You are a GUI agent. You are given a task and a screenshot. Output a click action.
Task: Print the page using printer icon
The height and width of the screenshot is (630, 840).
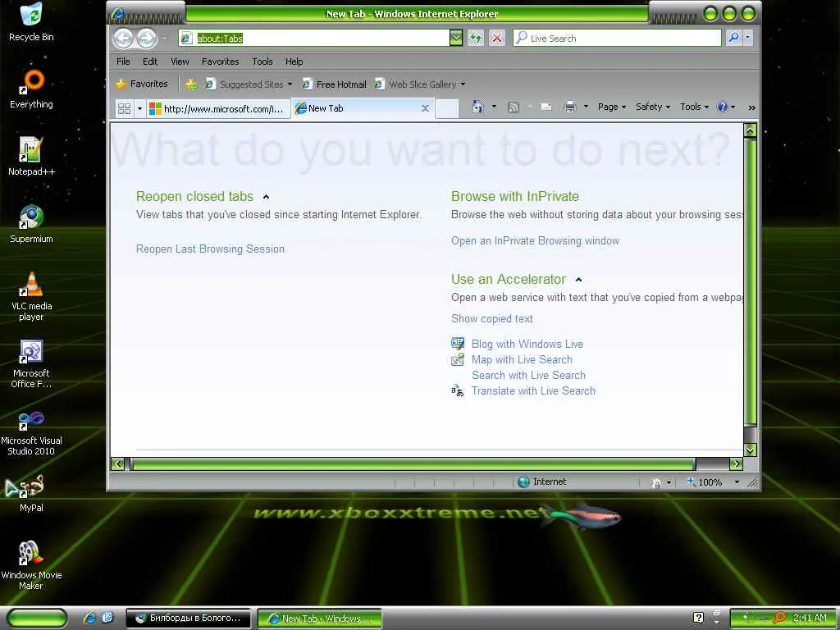[x=570, y=107]
